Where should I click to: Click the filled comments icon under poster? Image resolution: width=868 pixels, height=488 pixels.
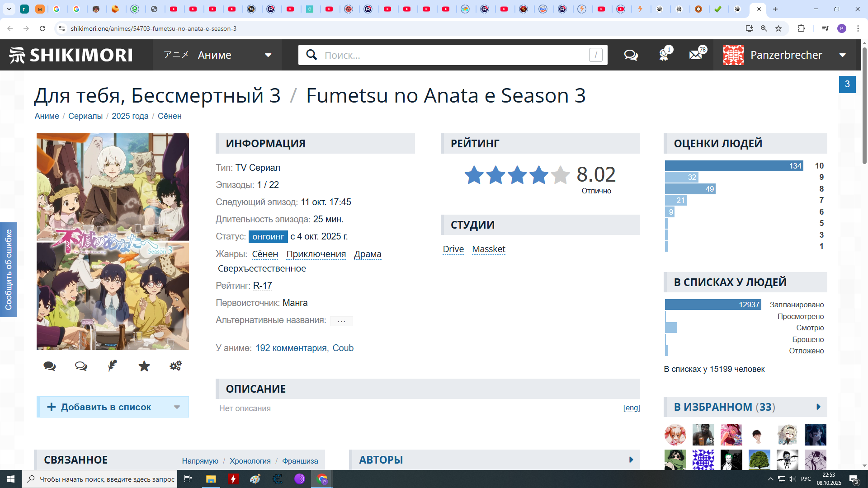click(50, 366)
